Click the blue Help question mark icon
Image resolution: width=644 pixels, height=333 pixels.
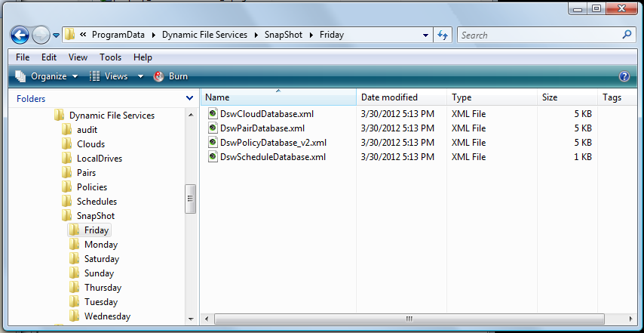(624, 76)
